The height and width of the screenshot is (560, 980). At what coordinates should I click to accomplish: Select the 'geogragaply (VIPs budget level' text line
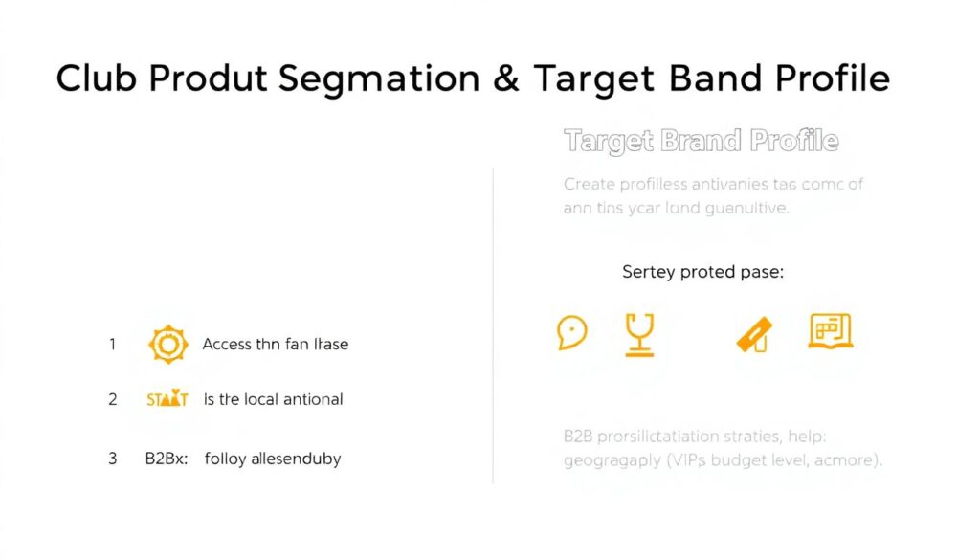tap(723, 459)
